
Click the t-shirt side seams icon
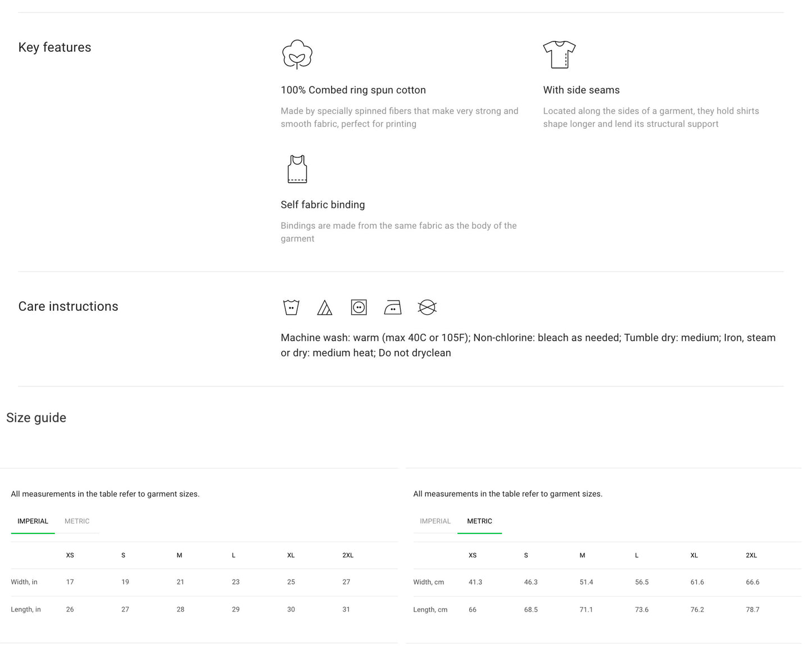pyautogui.click(x=559, y=55)
